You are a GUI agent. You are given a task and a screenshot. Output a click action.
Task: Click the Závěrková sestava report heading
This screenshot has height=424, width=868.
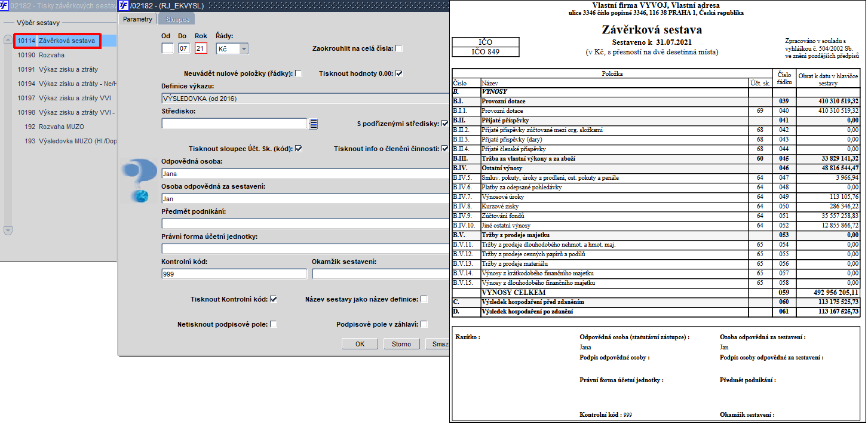(652, 29)
